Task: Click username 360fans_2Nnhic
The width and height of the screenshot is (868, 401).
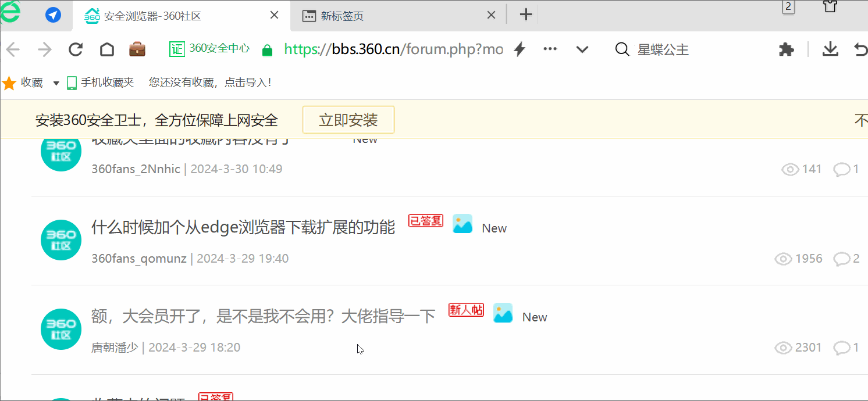Action: pos(136,169)
